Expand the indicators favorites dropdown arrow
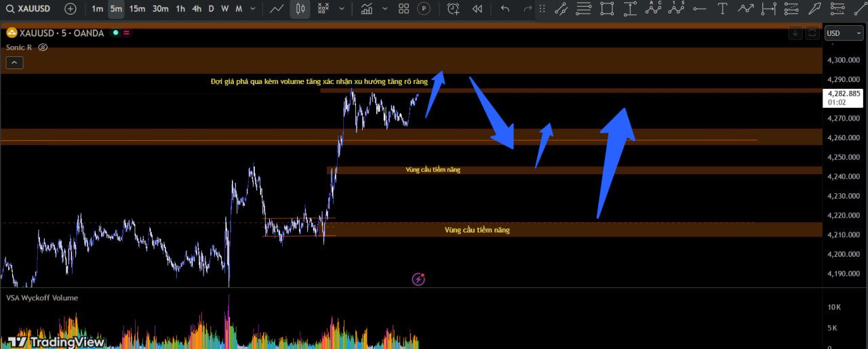Screen dimensions: 868x349 click(385, 9)
